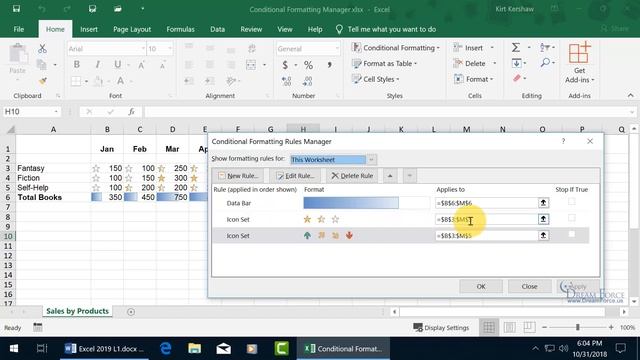This screenshot has height=360, width=640.
Task: Open Mail app from taskbar
Action: pos(223,349)
